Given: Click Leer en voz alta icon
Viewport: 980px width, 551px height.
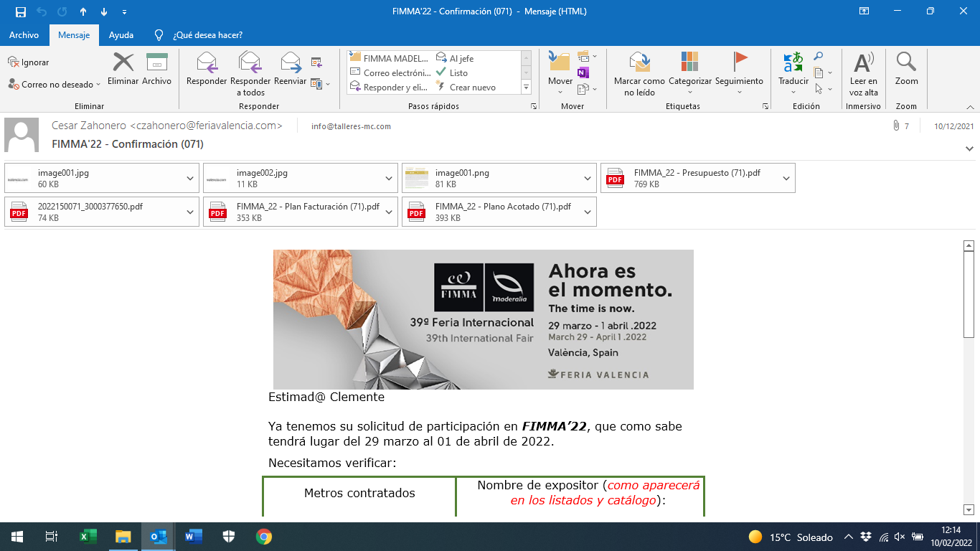Looking at the screenshot, I should (864, 62).
